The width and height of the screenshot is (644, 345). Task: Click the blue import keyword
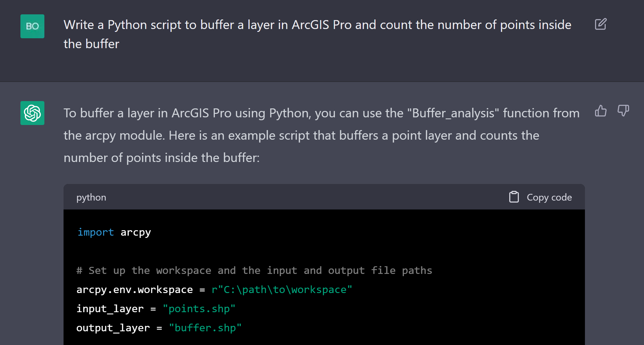[x=95, y=232]
